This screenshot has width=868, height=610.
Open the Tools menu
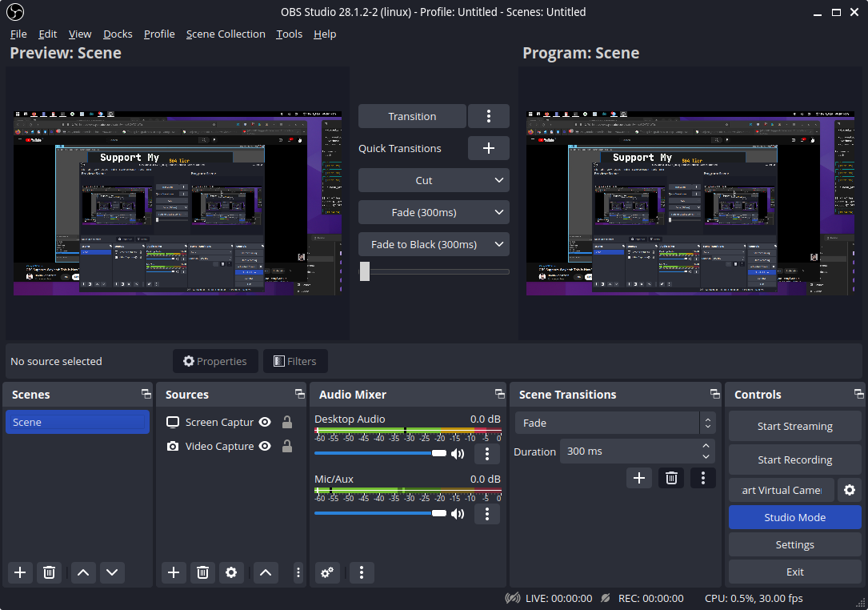290,34
